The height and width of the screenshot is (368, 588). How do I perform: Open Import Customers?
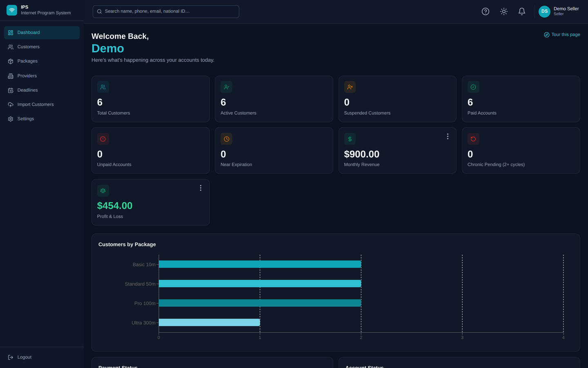coord(42,105)
